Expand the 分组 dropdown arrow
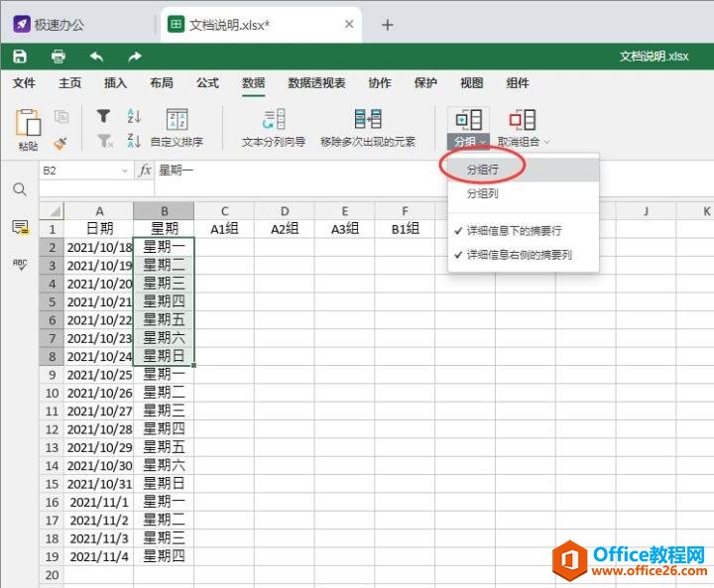 pyautogui.click(x=483, y=142)
